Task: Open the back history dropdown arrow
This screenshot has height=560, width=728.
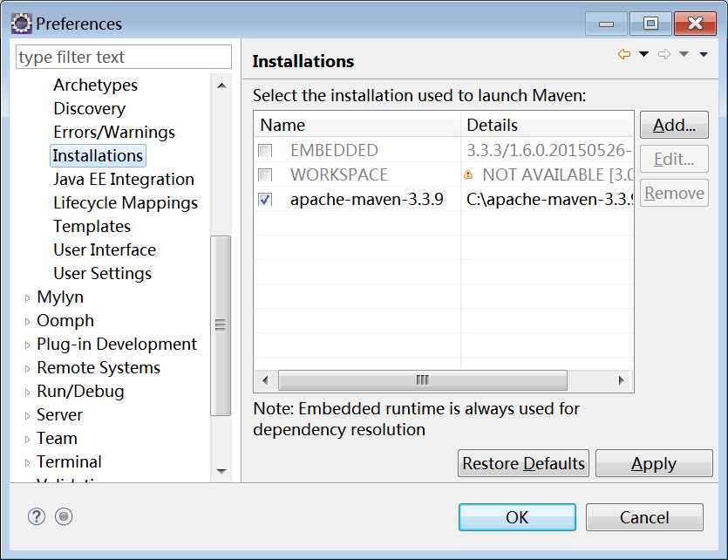Action: tap(644, 54)
